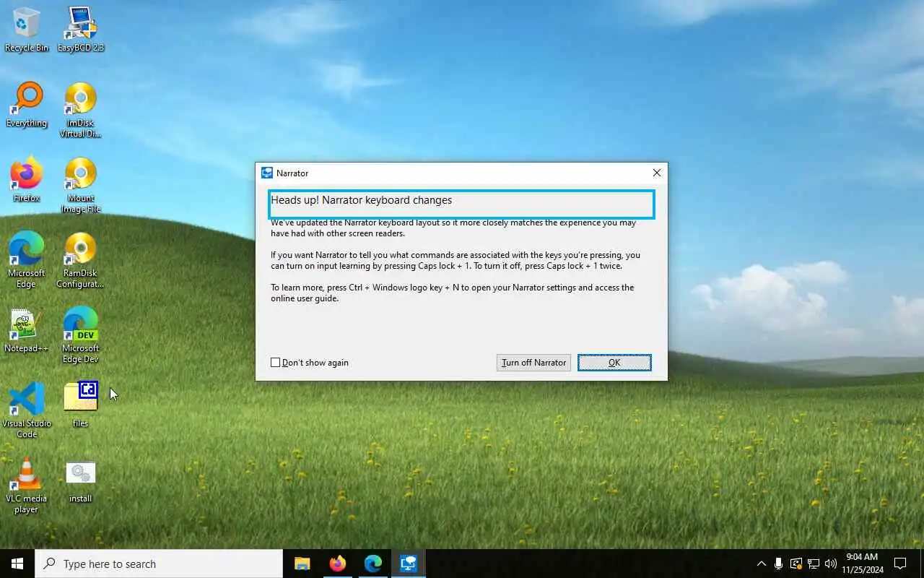Open the volume speaker tray icon
The width and height of the screenshot is (924, 578).
coord(831,564)
